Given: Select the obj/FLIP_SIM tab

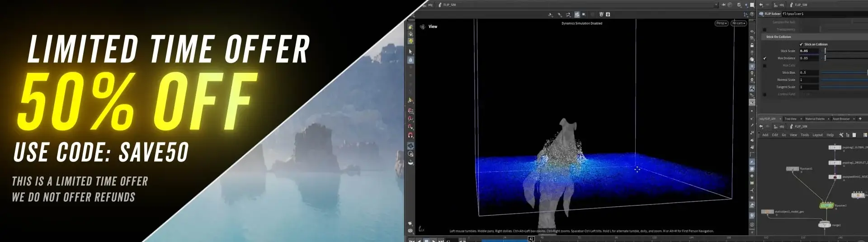Looking at the screenshot, I should point(768,119).
